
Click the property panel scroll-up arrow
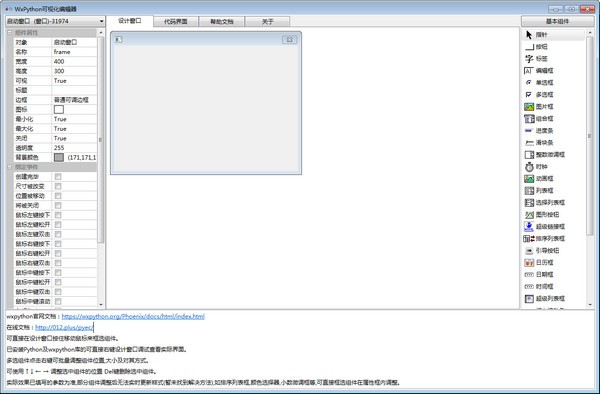click(101, 33)
